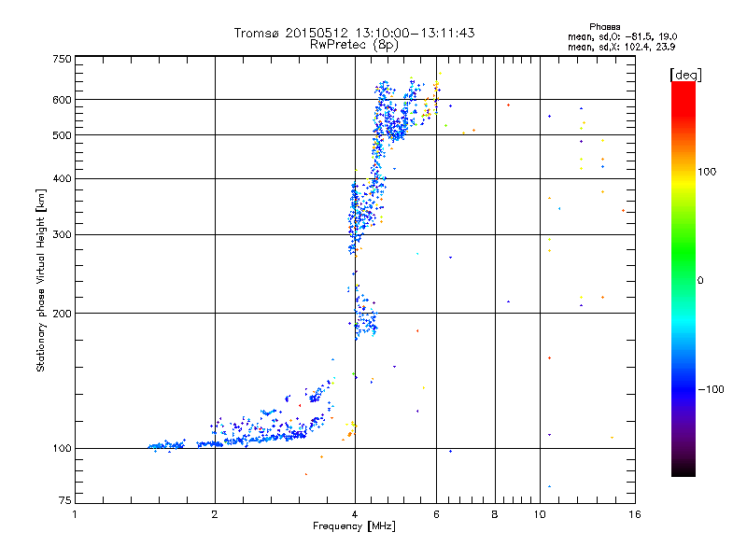Click the y-axis label 'Stationary phase Virtual Height [km]'
This screenshot has width=747, height=560.
coord(40,280)
